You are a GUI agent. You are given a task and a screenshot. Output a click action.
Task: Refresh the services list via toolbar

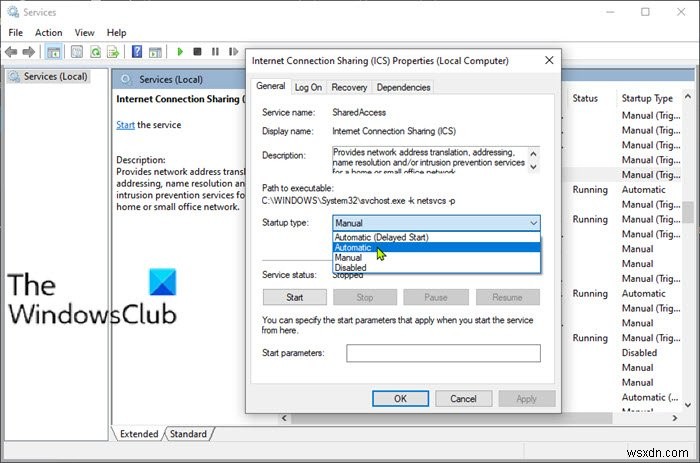click(95, 52)
